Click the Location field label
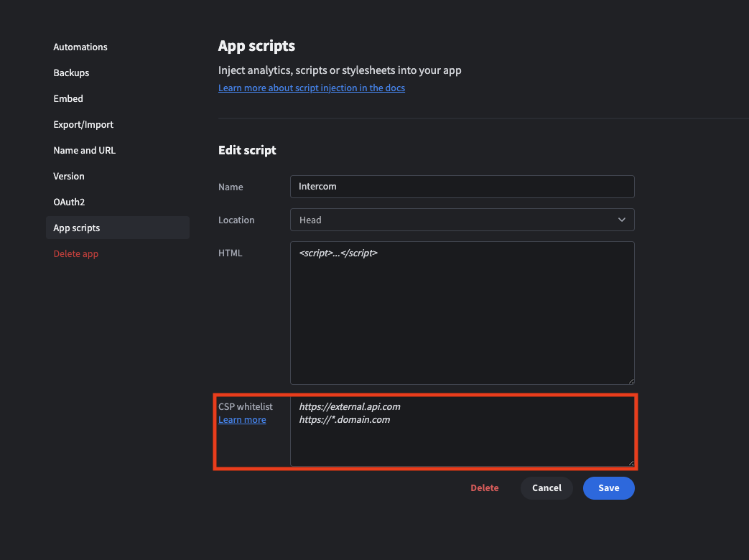 pyautogui.click(x=236, y=220)
